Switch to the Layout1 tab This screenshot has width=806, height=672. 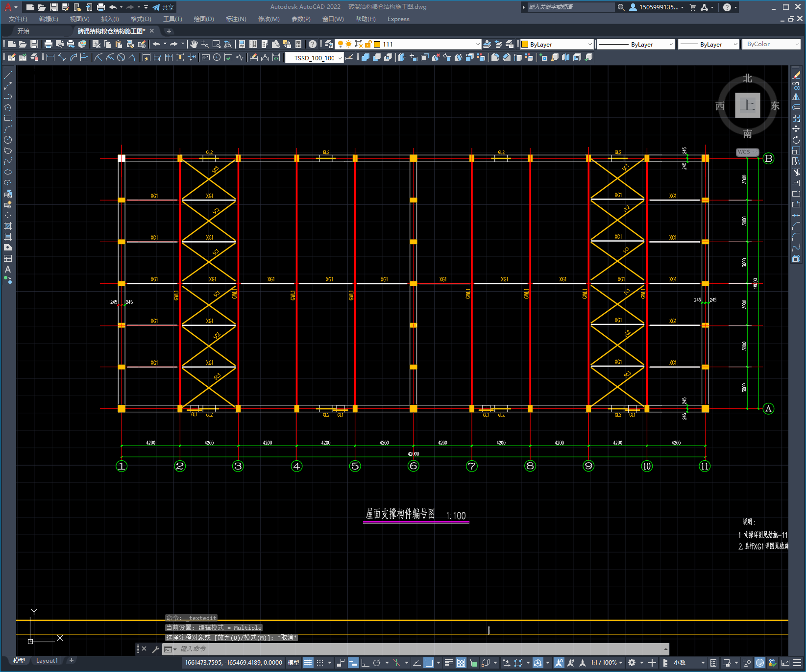pos(47,661)
